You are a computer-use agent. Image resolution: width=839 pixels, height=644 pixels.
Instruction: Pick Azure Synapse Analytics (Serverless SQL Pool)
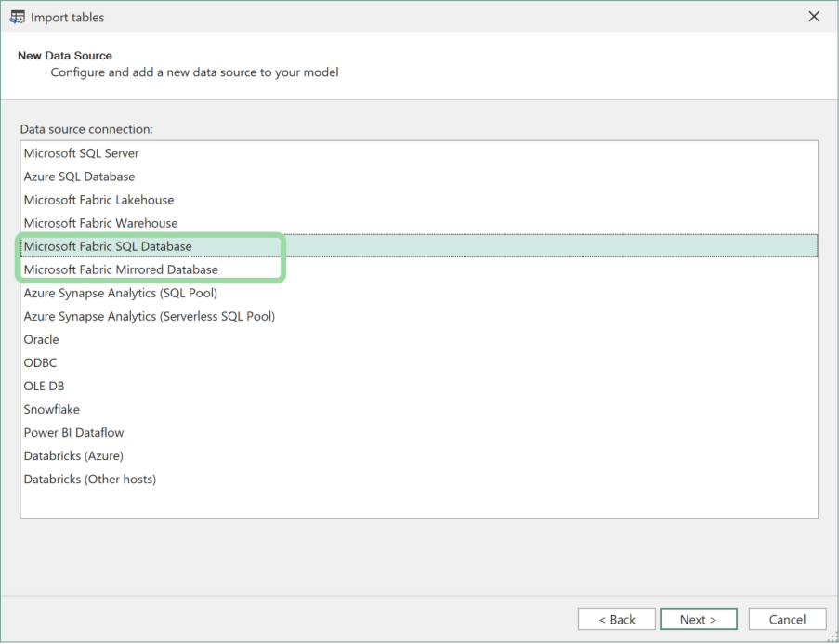click(419, 316)
